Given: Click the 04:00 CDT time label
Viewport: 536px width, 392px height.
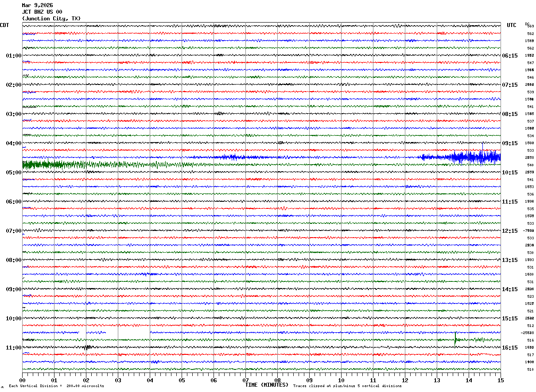Looking at the screenshot, I should pyautogui.click(x=13, y=143).
